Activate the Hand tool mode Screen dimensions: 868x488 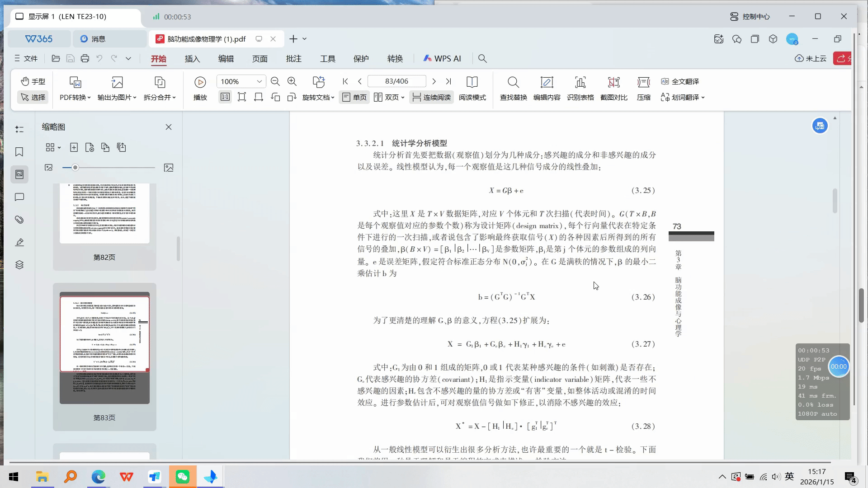pyautogui.click(x=33, y=81)
